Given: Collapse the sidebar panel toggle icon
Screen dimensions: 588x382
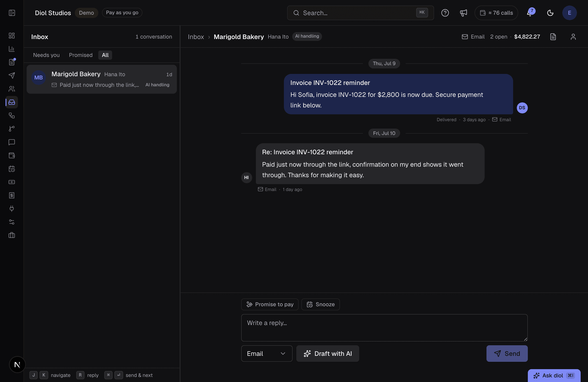Looking at the screenshot, I should [x=12, y=13].
